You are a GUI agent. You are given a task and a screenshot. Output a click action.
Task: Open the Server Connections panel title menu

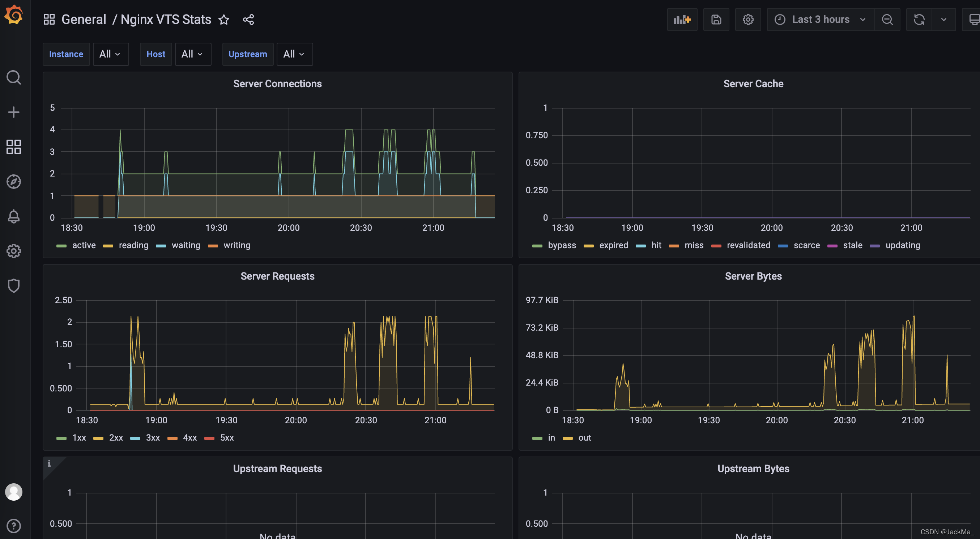(277, 84)
